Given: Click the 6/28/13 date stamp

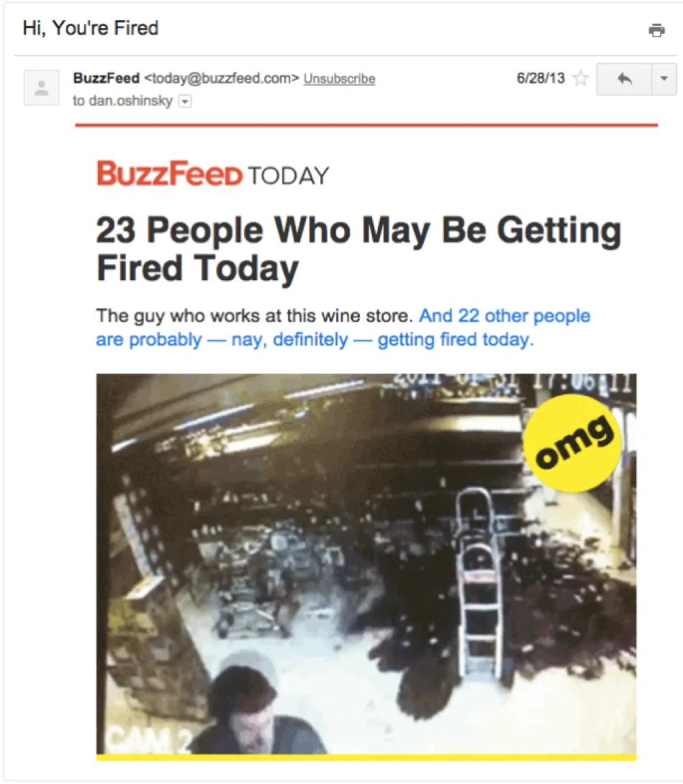Looking at the screenshot, I should tap(540, 78).
